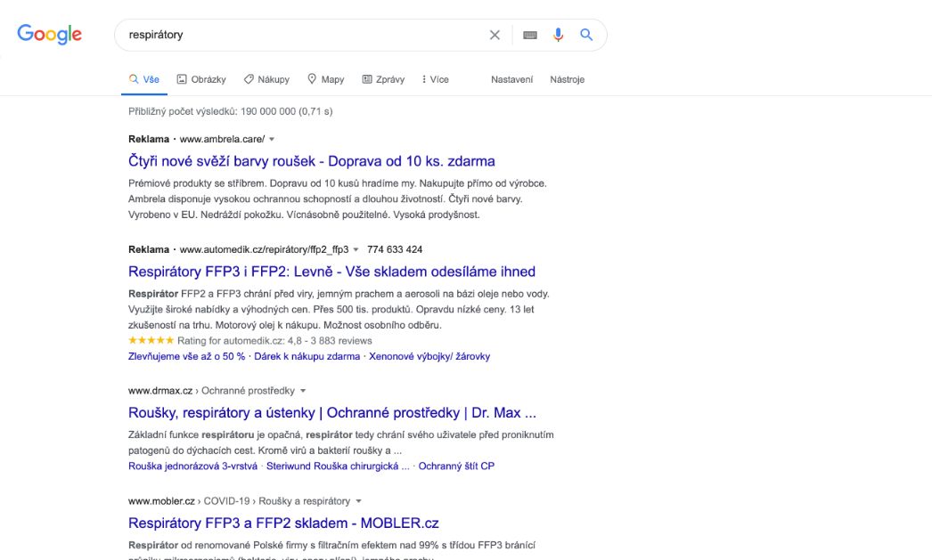Viewport: 932px width, 560px height.
Task: Open sitelink Xenonové výbojky/ žárovky
Action: [429, 356]
